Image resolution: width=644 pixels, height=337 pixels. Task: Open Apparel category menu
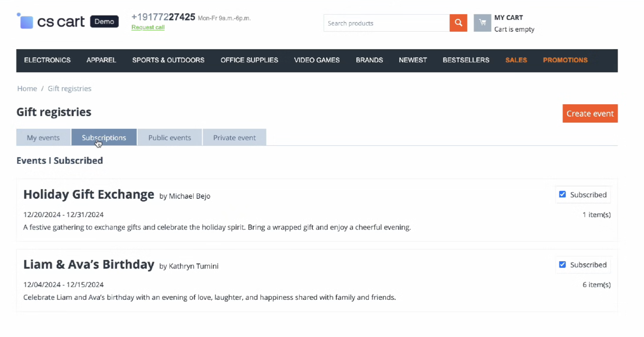[101, 60]
